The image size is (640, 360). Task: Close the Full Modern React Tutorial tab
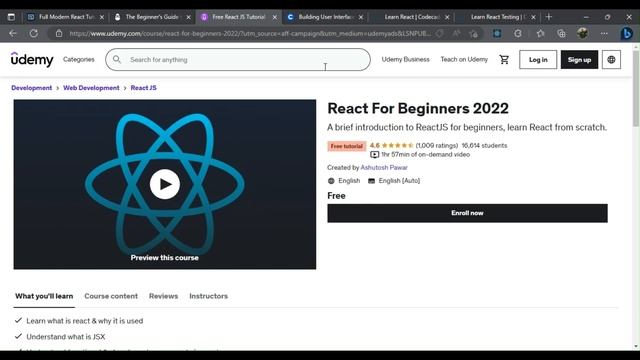(102, 17)
